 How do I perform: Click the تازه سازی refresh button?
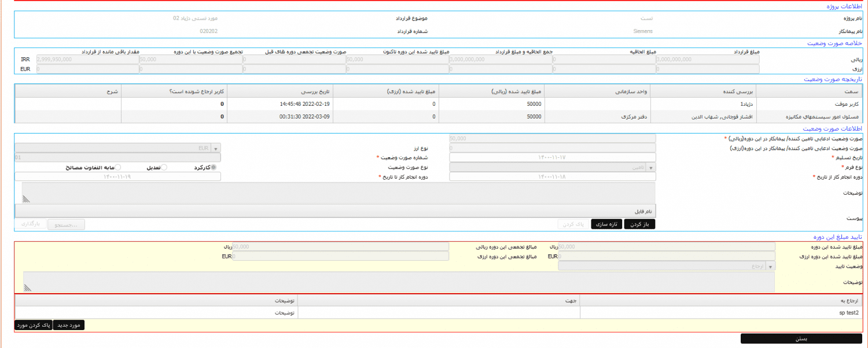pyautogui.click(x=605, y=224)
